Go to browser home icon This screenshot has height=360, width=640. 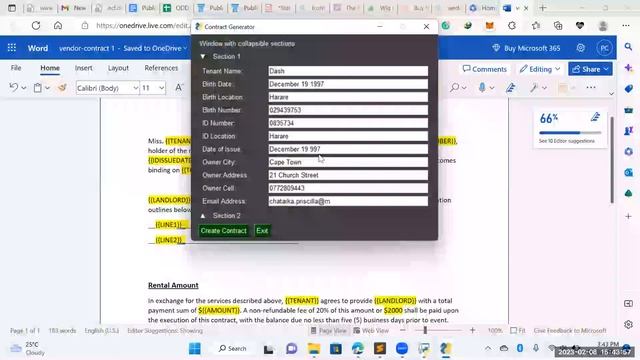tap(58, 26)
